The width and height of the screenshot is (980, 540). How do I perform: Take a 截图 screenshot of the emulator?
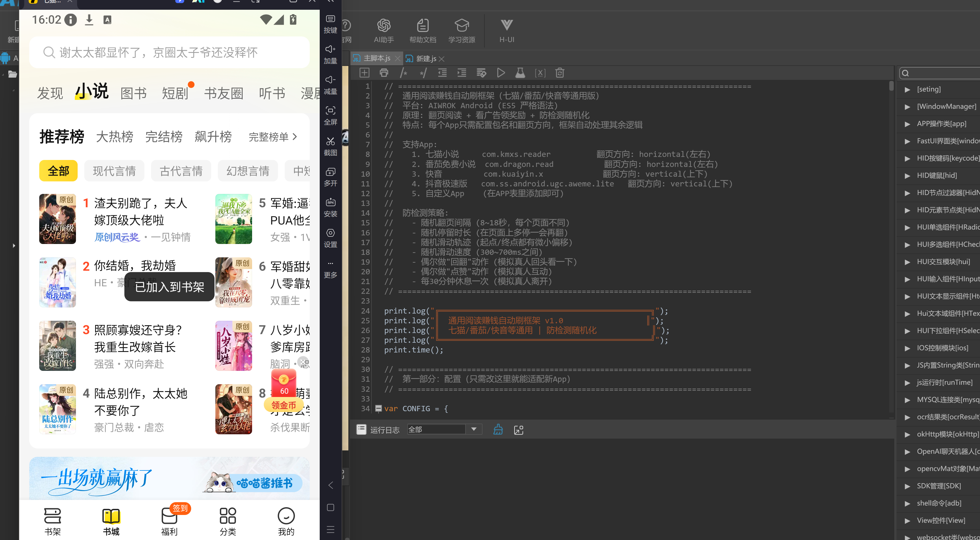click(330, 146)
